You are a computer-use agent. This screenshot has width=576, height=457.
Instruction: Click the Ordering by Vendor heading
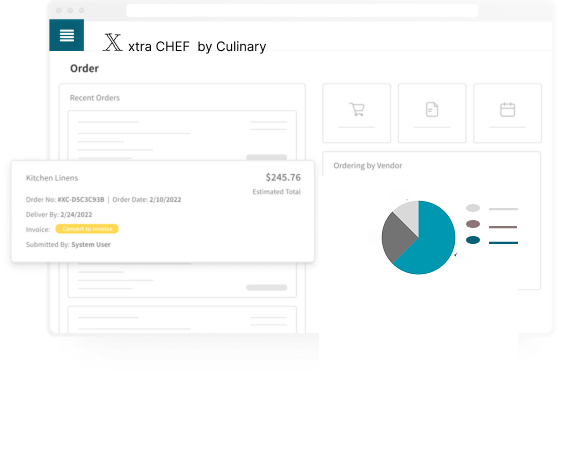tap(368, 166)
